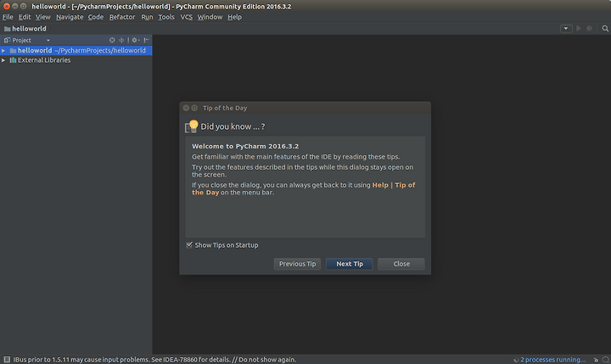Click the helloworld breadcrumb in navigation bar
The image size is (611, 364).
tap(25, 29)
